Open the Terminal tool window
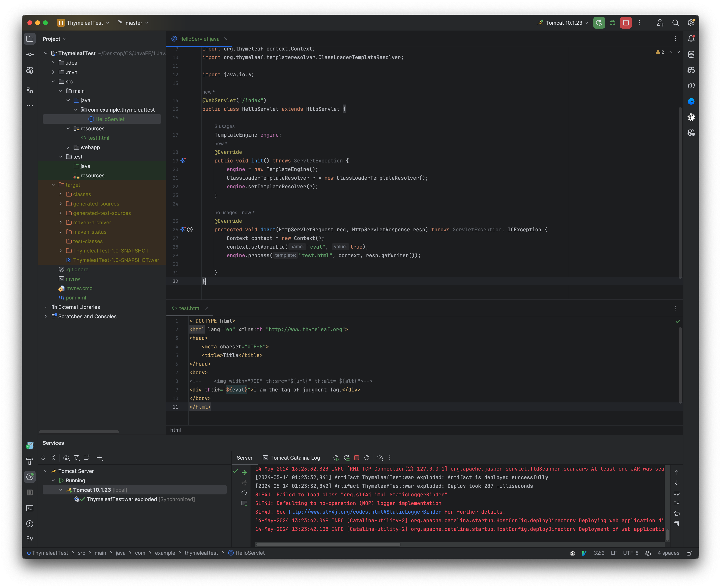721x588 pixels. click(x=30, y=508)
